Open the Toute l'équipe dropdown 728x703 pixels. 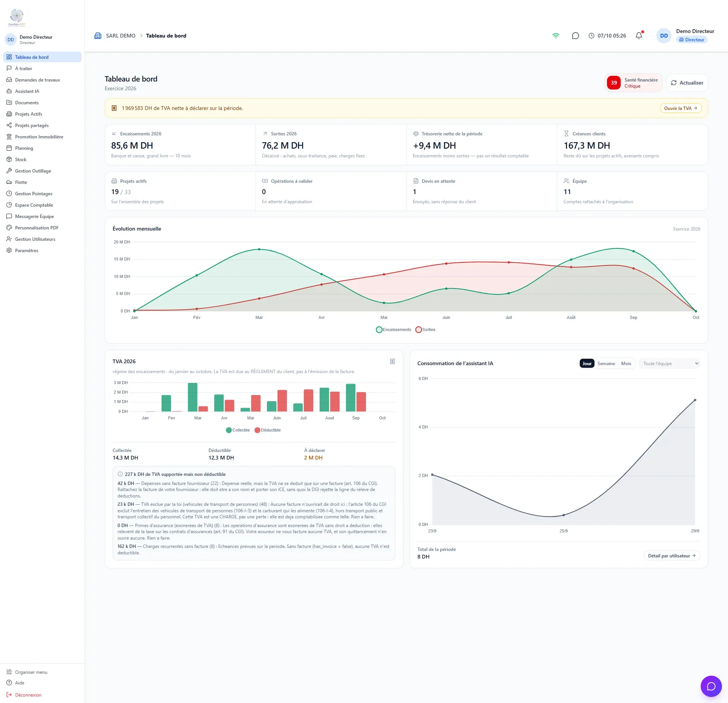(669, 363)
